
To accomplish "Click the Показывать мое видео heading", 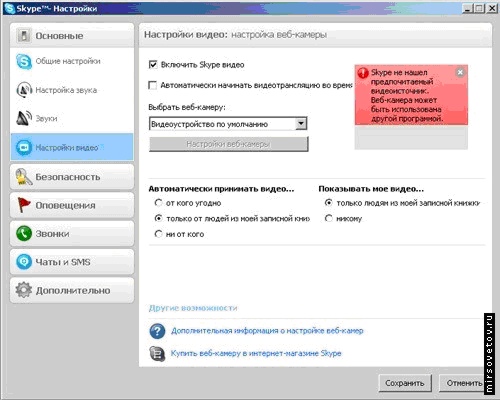I will 371,189.
